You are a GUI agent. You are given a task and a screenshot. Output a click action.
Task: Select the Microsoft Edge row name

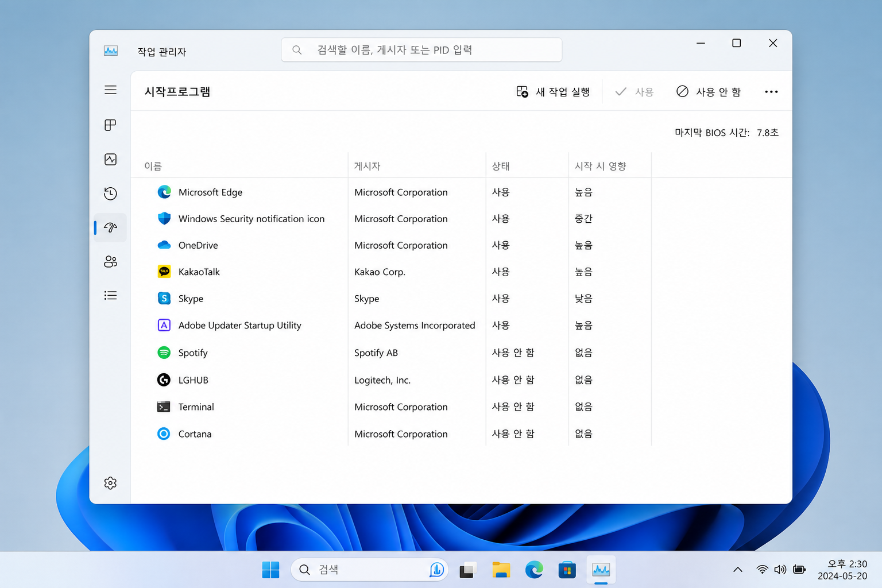tap(210, 192)
